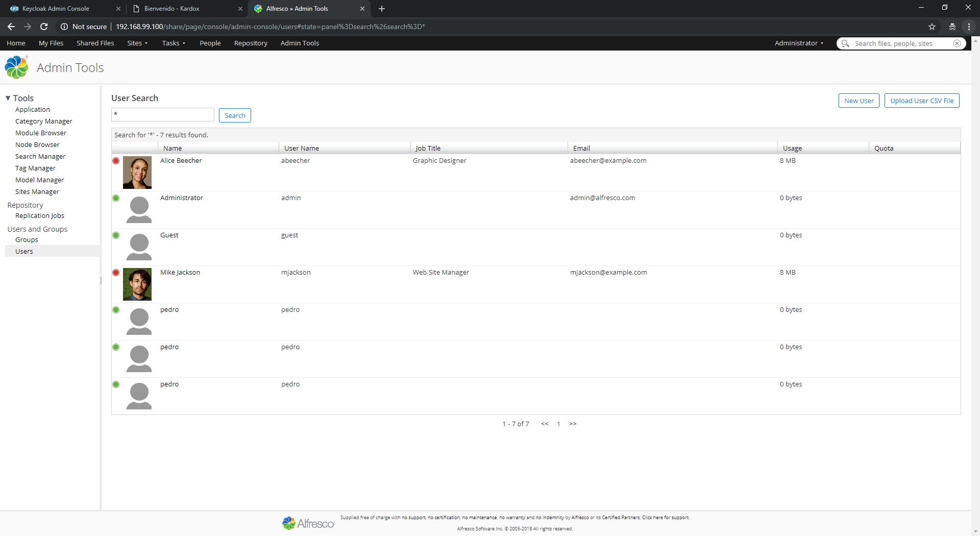Screen dimensions: 980x536
Task: Open Replication Jobs in sidebar
Action: pos(40,216)
